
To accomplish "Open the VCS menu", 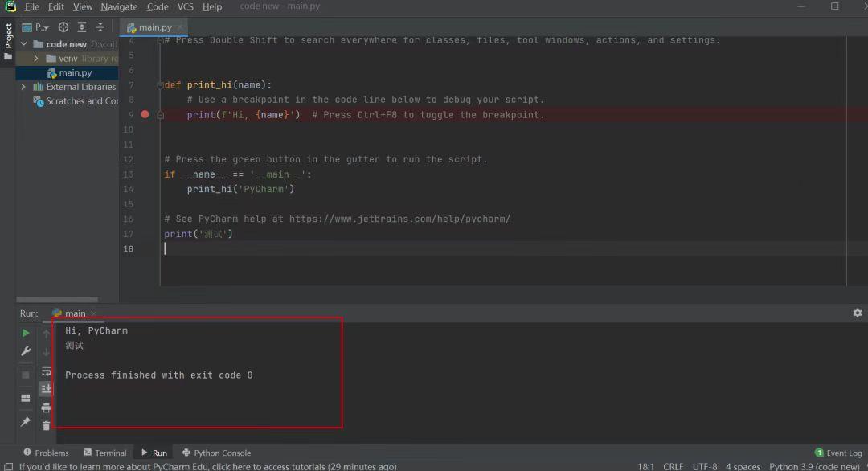I will coord(185,6).
